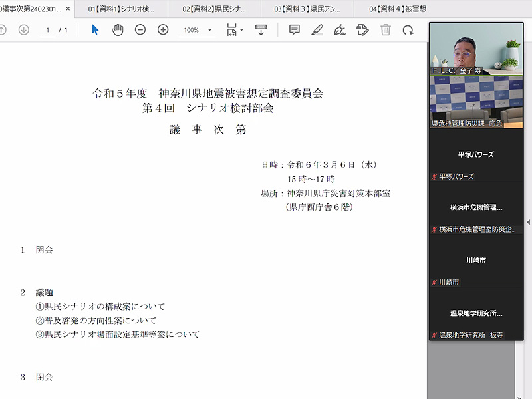Rotate the page with the rotate icon
The image size is (532, 399).
tap(408, 30)
